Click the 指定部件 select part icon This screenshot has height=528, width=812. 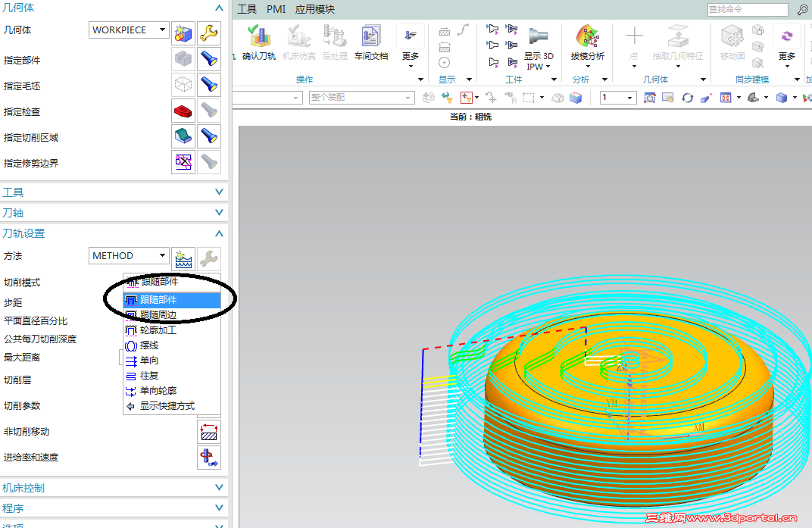183,59
